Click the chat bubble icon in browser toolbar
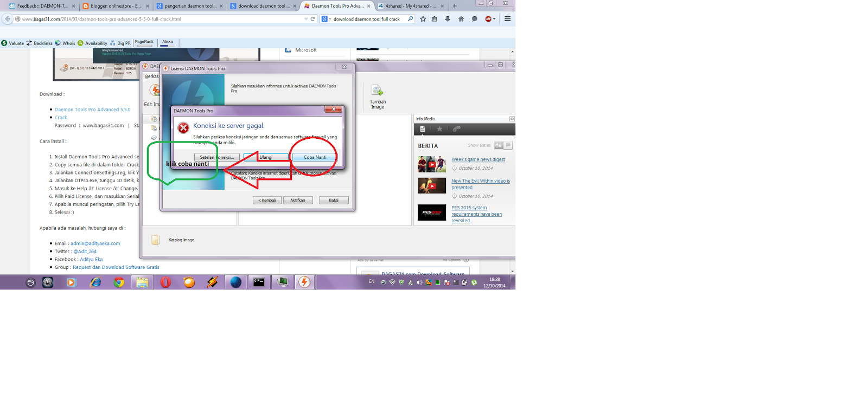 pyautogui.click(x=475, y=19)
